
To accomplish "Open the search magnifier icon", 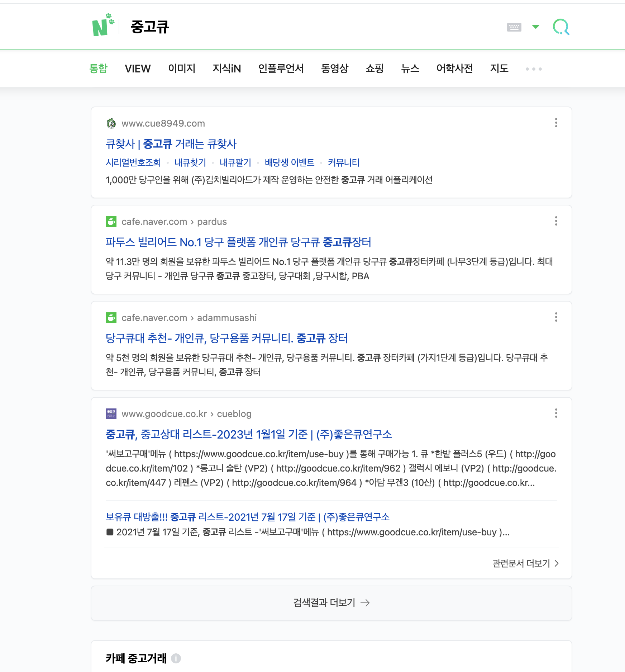I will coord(561,26).
